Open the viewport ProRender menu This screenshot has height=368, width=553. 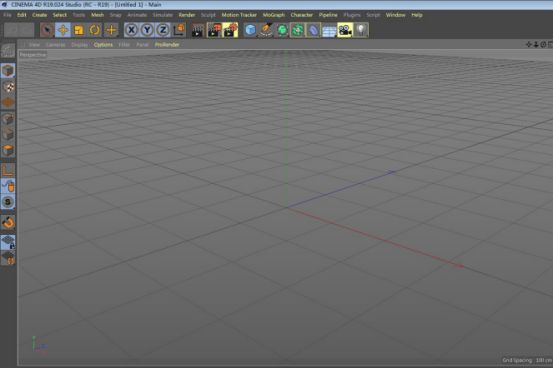(x=167, y=45)
